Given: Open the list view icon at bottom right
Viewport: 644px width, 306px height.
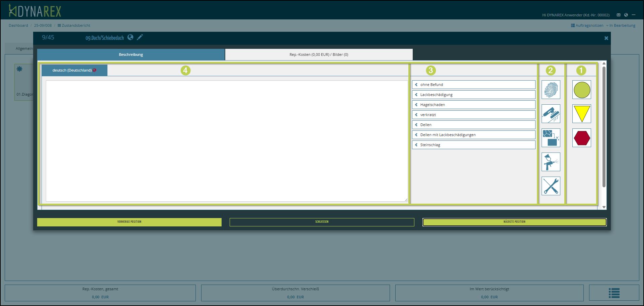Looking at the screenshot, I should pos(614,293).
